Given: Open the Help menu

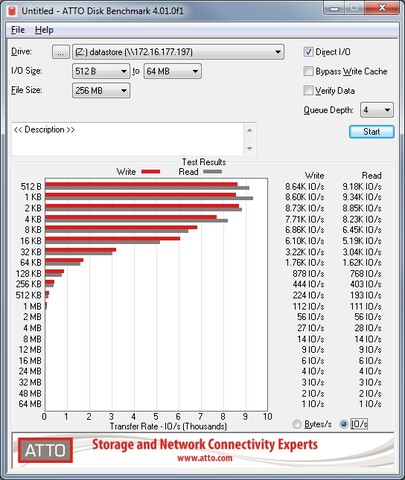Looking at the screenshot, I should [x=44, y=30].
